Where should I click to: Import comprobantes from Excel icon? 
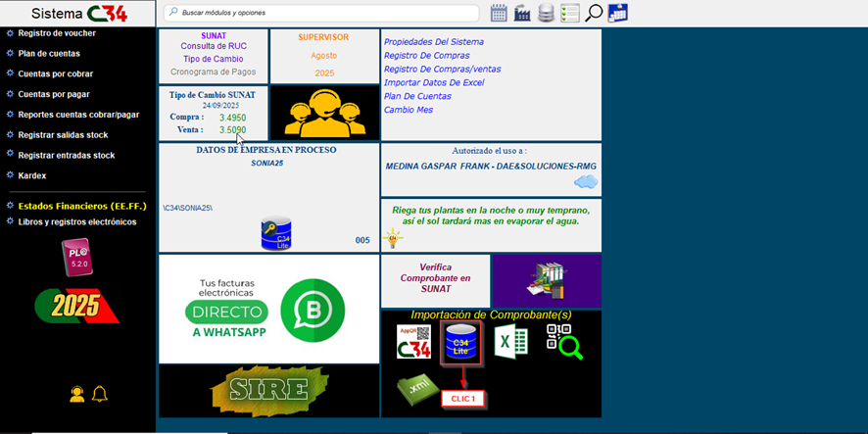tap(510, 342)
